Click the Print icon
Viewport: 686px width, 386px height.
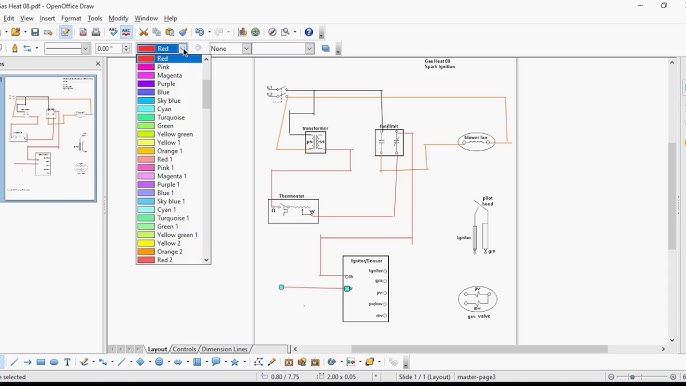pos(96,32)
